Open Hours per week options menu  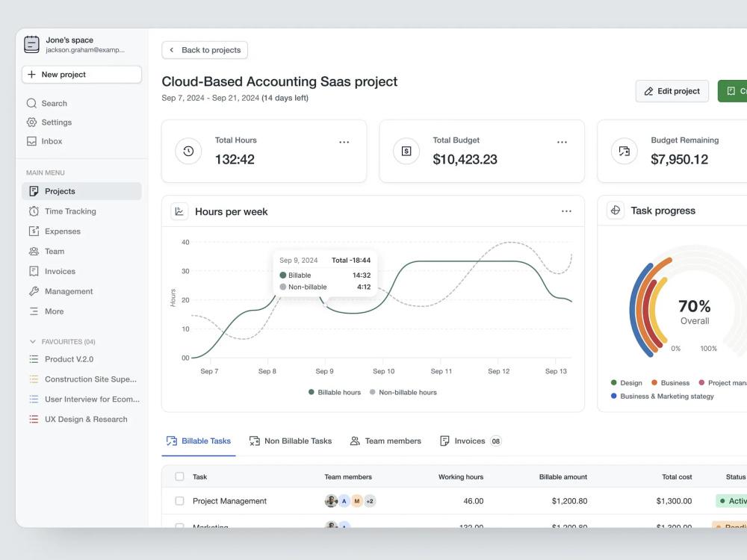566,211
